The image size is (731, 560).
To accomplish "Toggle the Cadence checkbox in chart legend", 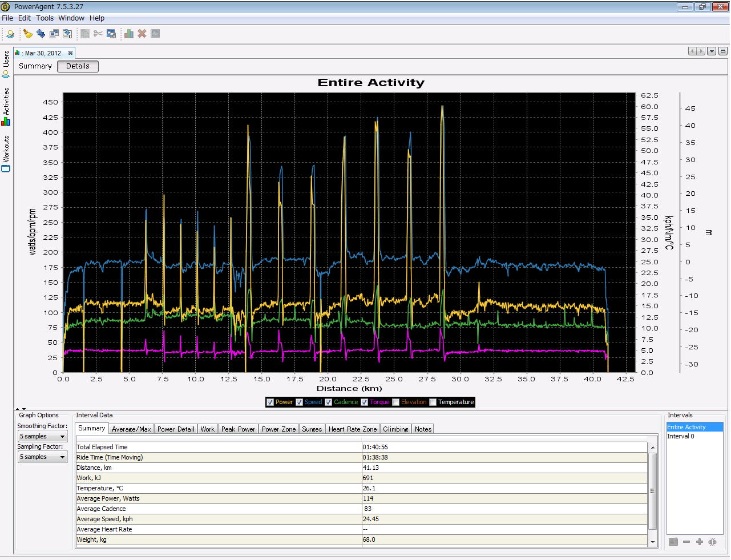I will click(329, 402).
